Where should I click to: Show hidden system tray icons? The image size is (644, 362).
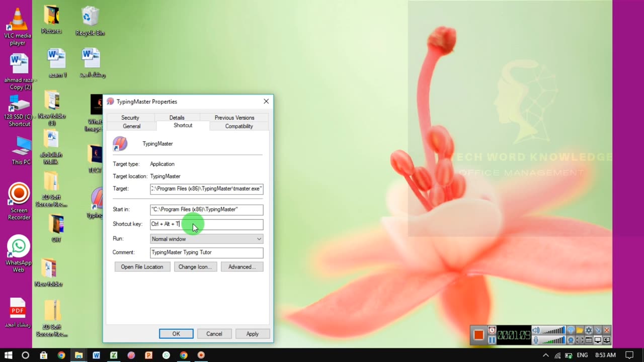pos(546,355)
